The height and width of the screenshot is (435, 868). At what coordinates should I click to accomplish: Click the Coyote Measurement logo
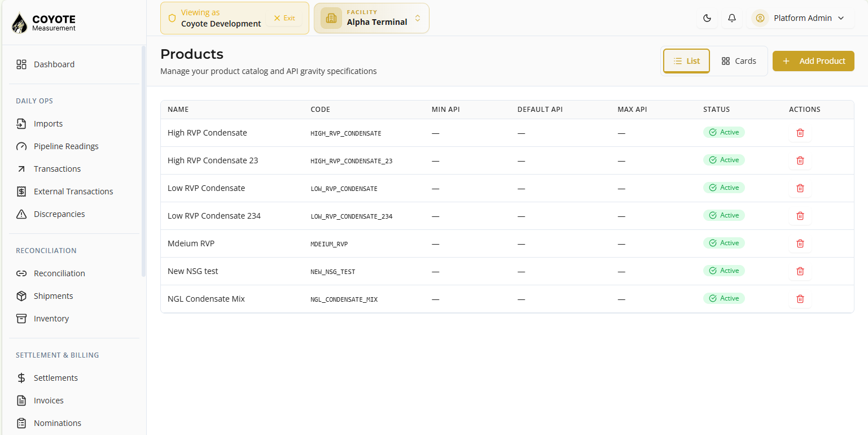pyautogui.click(x=44, y=23)
